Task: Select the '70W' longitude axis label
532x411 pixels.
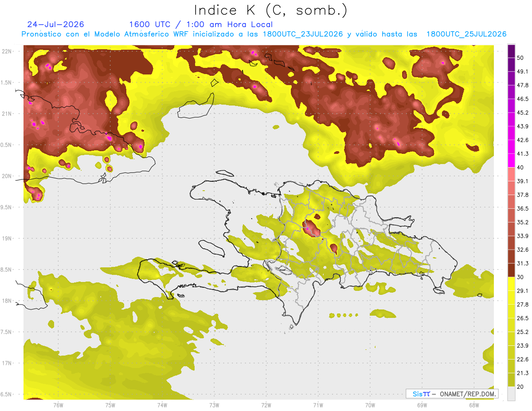Action: [x=370, y=405]
